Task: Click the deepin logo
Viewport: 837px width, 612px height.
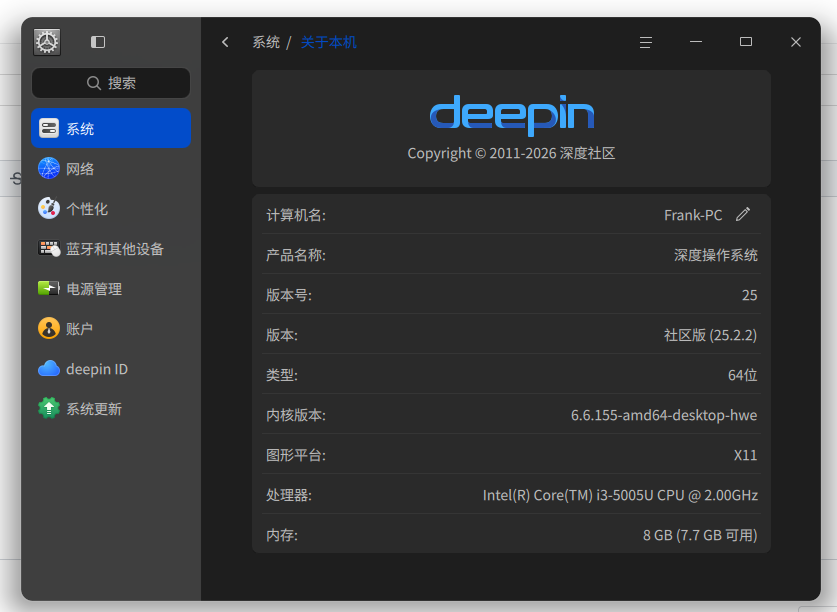Action: click(511, 114)
